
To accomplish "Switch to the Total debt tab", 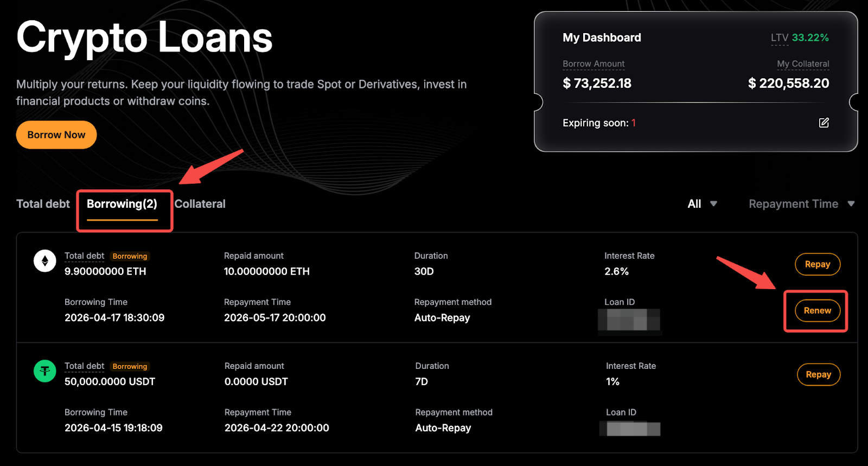I will [x=43, y=204].
